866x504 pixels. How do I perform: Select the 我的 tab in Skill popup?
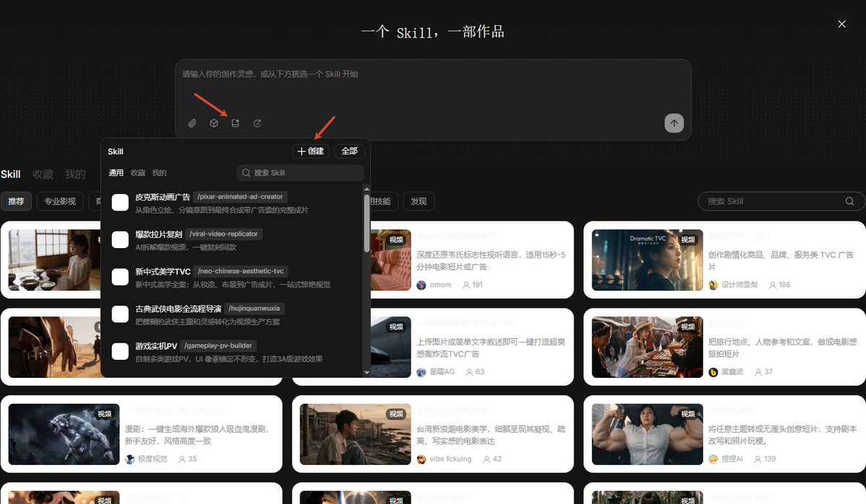(159, 173)
